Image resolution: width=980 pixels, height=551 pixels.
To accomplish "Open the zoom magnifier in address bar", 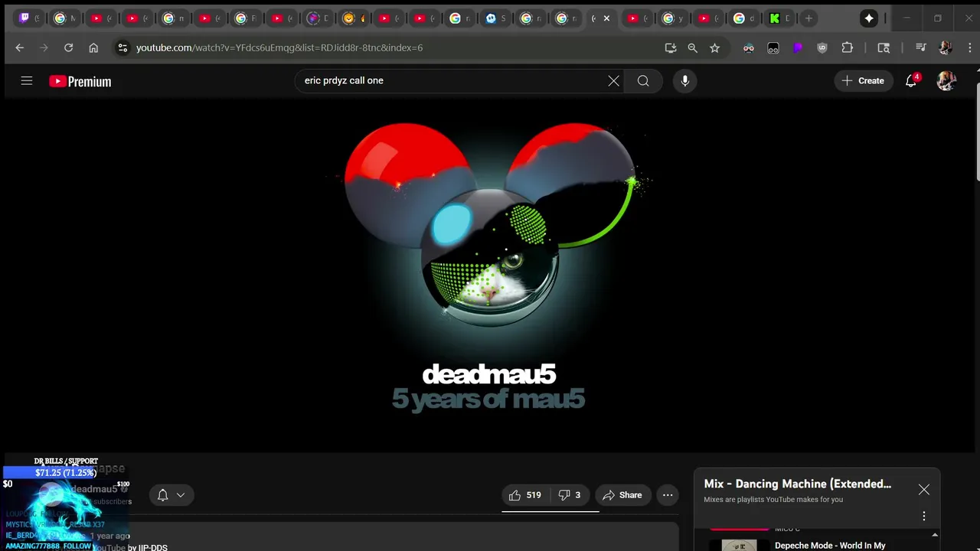I will (x=693, y=47).
